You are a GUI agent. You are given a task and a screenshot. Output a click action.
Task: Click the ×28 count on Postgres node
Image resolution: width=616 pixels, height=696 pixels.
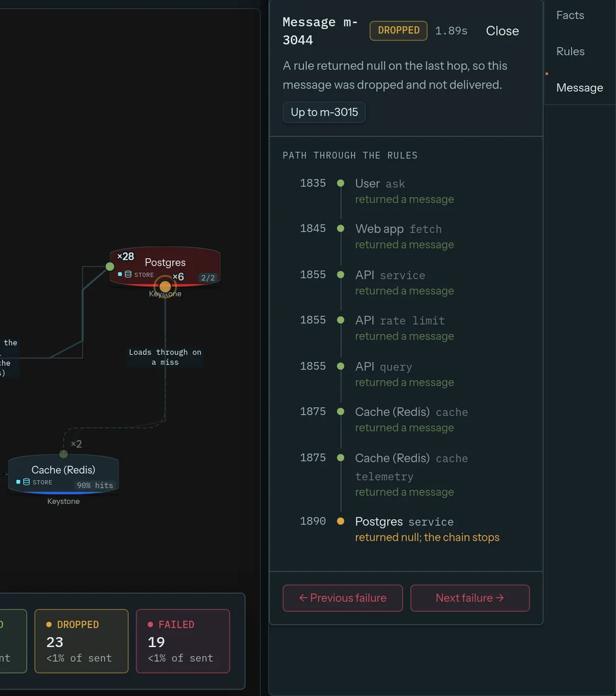click(125, 256)
